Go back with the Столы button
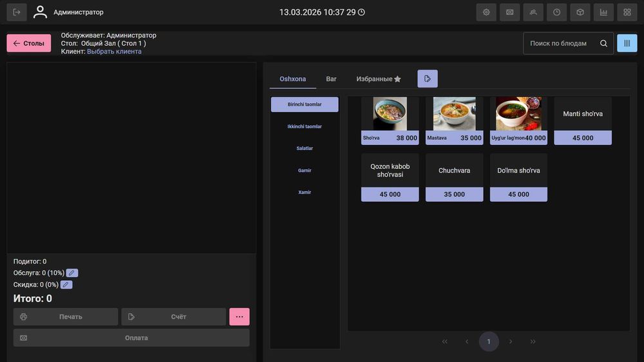Screen dimensions: 644x362 (29, 43)
